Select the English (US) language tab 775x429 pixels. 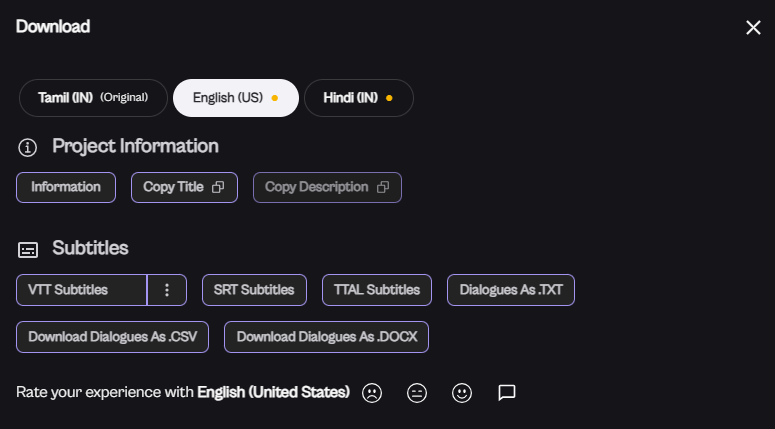pos(235,98)
